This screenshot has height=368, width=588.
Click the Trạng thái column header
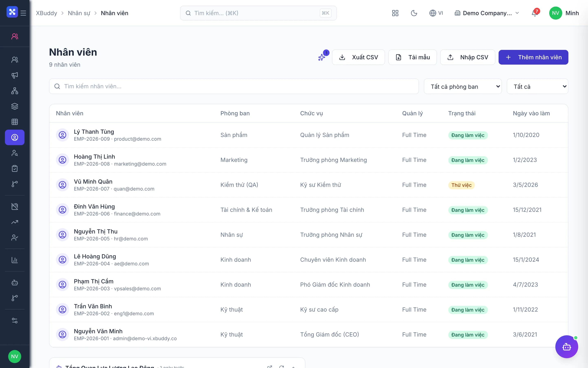(462, 113)
